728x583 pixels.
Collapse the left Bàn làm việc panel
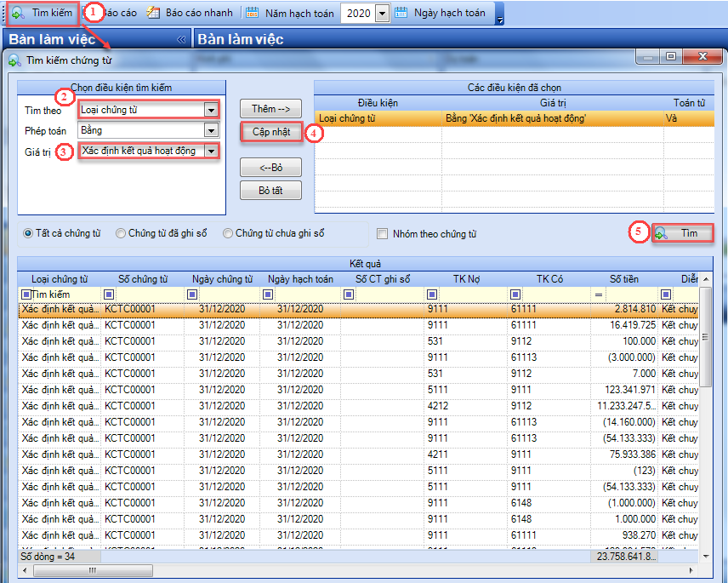181,40
